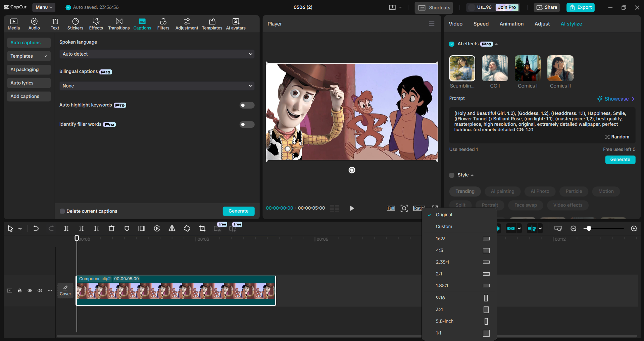Open the Filters panel
Screen dimensions: 644x341
coord(163,23)
